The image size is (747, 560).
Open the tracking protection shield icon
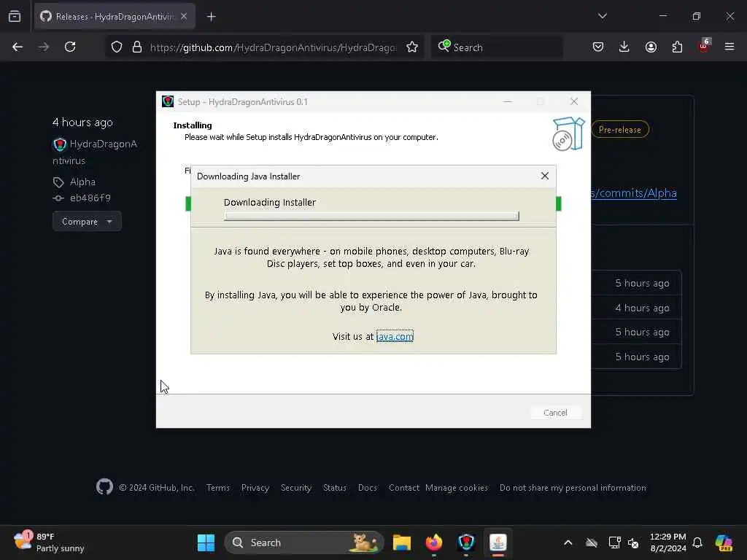pyautogui.click(x=117, y=47)
